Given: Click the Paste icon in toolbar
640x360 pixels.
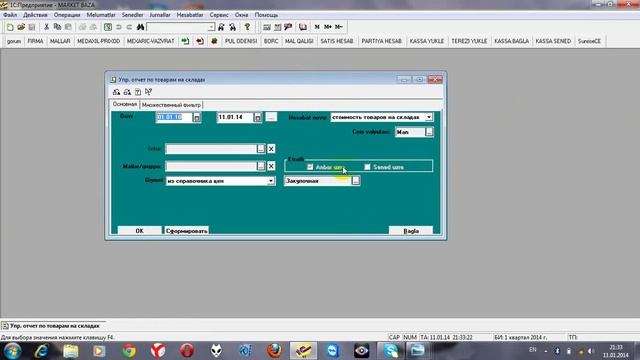Looking at the screenshot, I should point(68,27).
